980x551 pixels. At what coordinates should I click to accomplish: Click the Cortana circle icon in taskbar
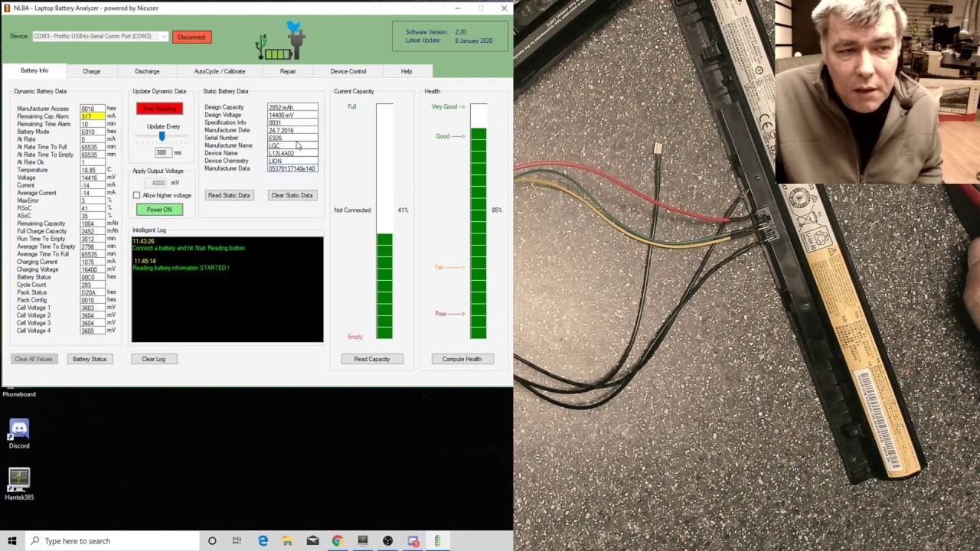tap(212, 541)
